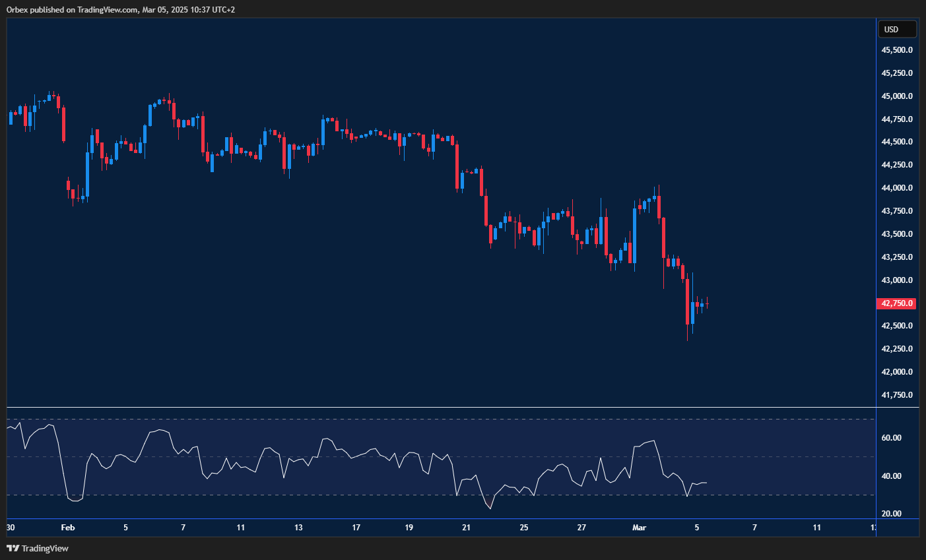
Task: Select the Feb label on the time axis
Action: tap(67, 528)
